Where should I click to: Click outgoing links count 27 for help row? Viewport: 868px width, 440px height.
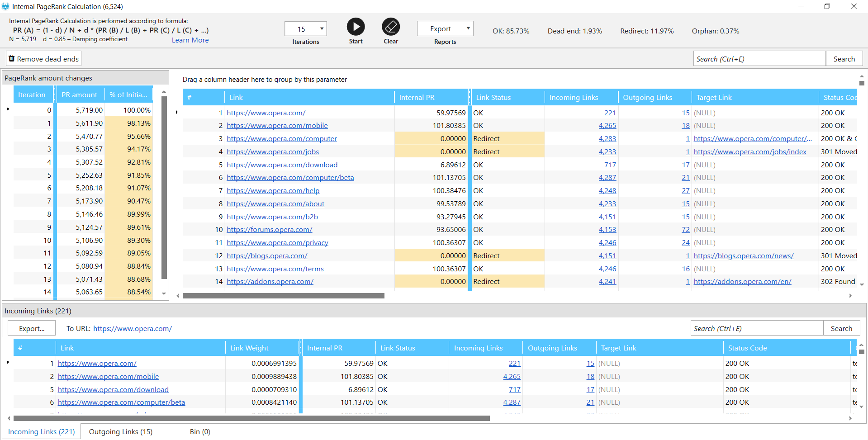[x=686, y=191]
